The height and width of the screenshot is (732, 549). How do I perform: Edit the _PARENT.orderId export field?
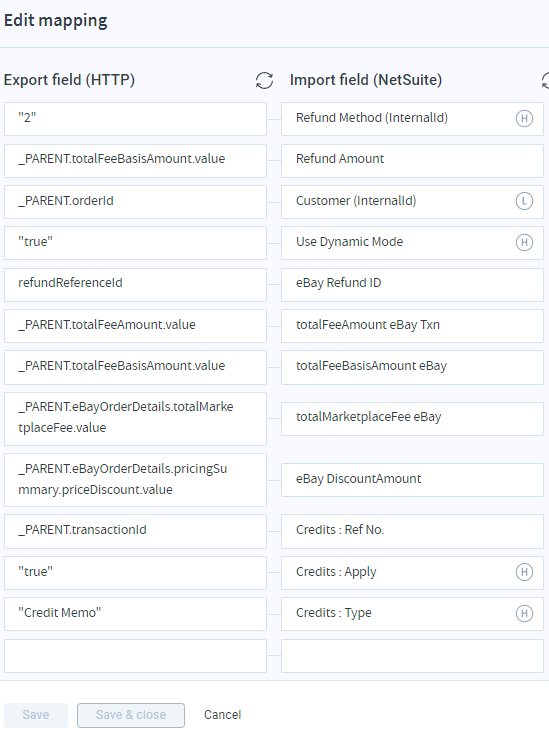pos(135,202)
